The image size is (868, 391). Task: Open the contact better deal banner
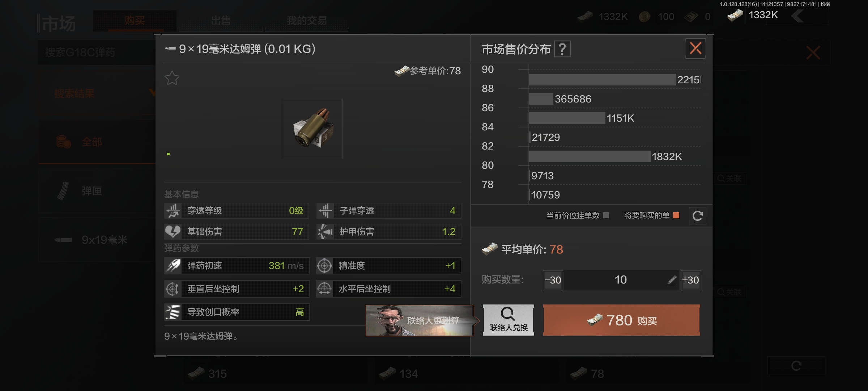click(420, 320)
